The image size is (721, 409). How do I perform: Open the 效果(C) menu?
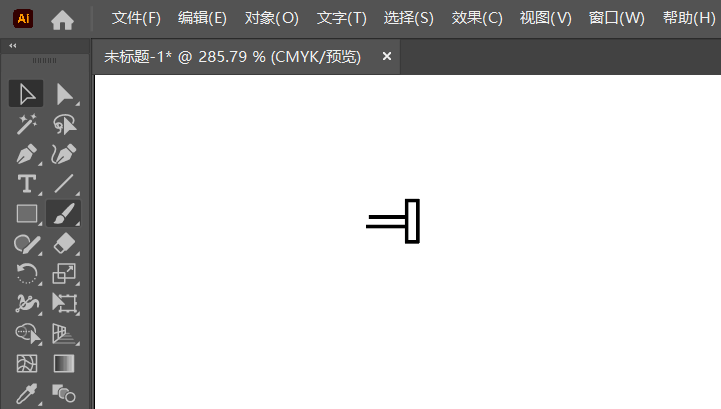pyautogui.click(x=477, y=18)
